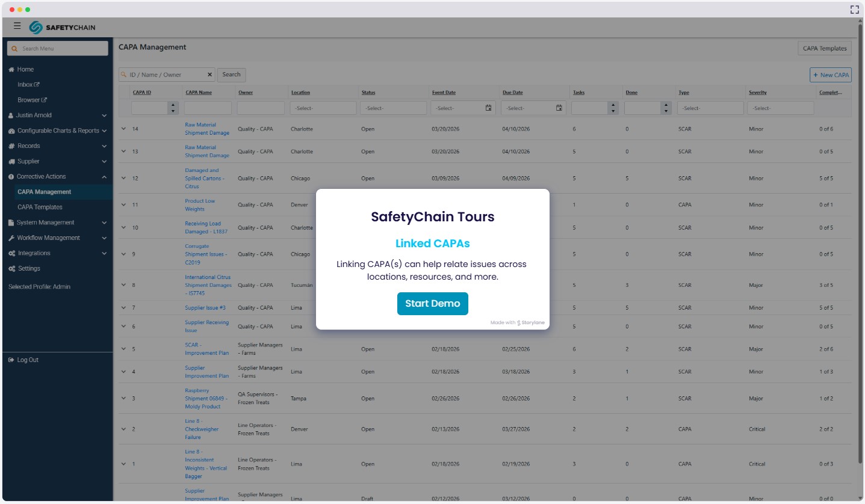865x504 pixels.
Task: Expand row for CAPA ID 1
Action: coord(123,464)
